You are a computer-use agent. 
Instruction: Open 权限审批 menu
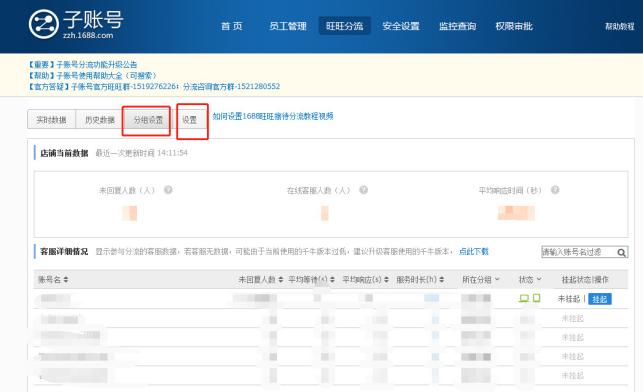514,26
